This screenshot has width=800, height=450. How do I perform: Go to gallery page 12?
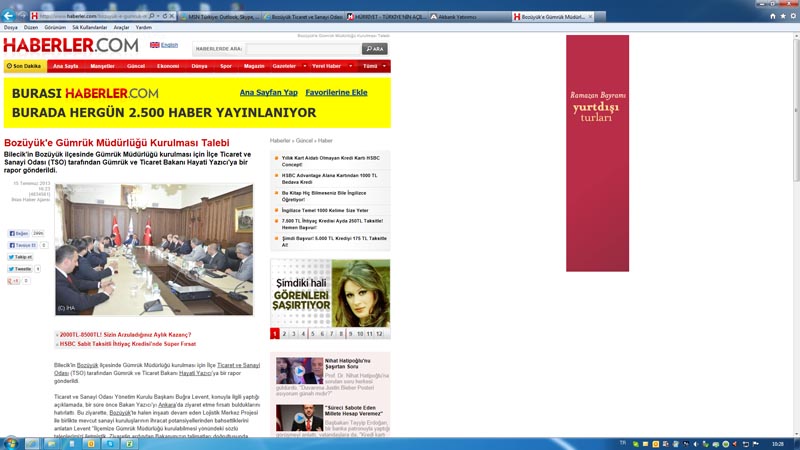tap(379, 334)
